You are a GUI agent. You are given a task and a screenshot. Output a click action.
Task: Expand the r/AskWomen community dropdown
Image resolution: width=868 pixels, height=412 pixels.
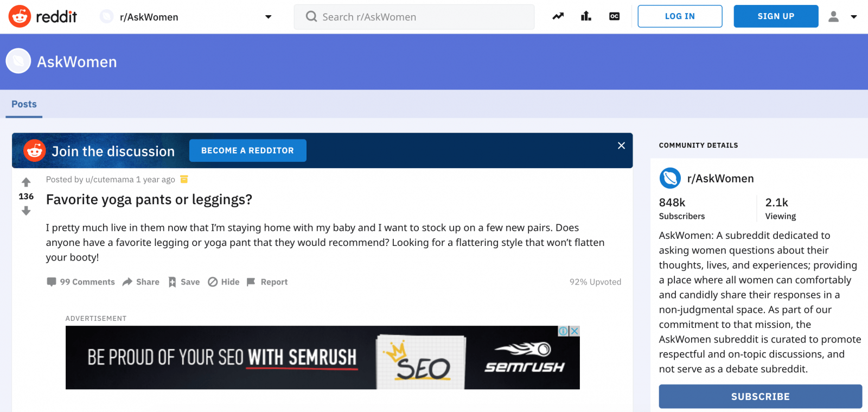coord(268,17)
